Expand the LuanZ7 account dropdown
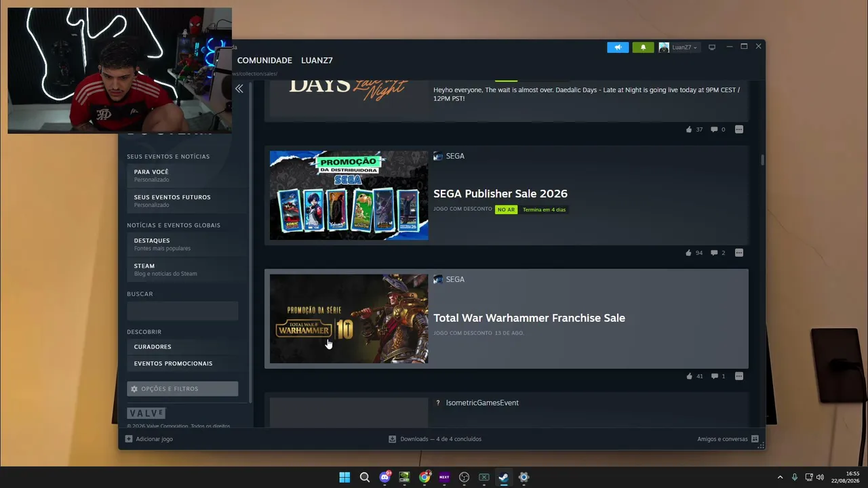868x488 pixels. tap(684, 47)
